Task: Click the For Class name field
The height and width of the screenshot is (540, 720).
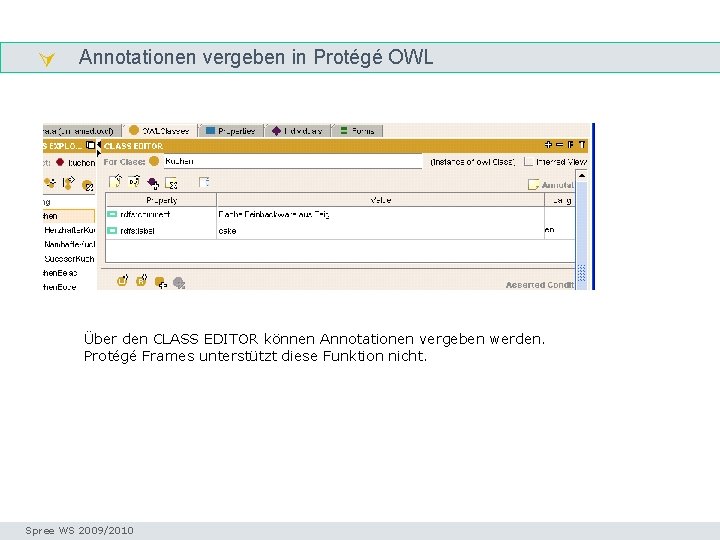Action: [292, 161]
